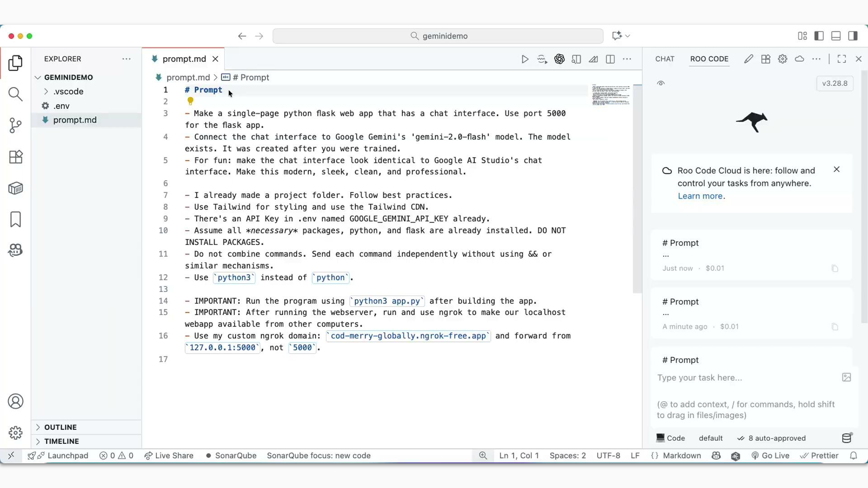Open Roo Code settings gear

[x=783, y=59]
